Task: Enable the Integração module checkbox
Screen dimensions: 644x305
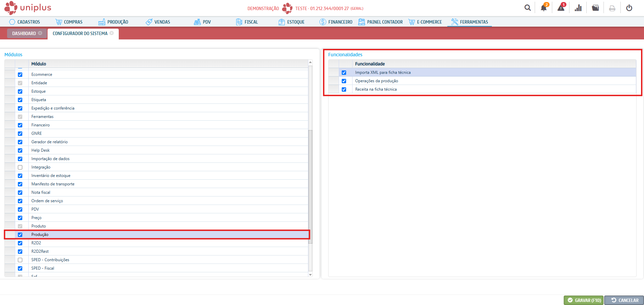Action: click(20, 167)
